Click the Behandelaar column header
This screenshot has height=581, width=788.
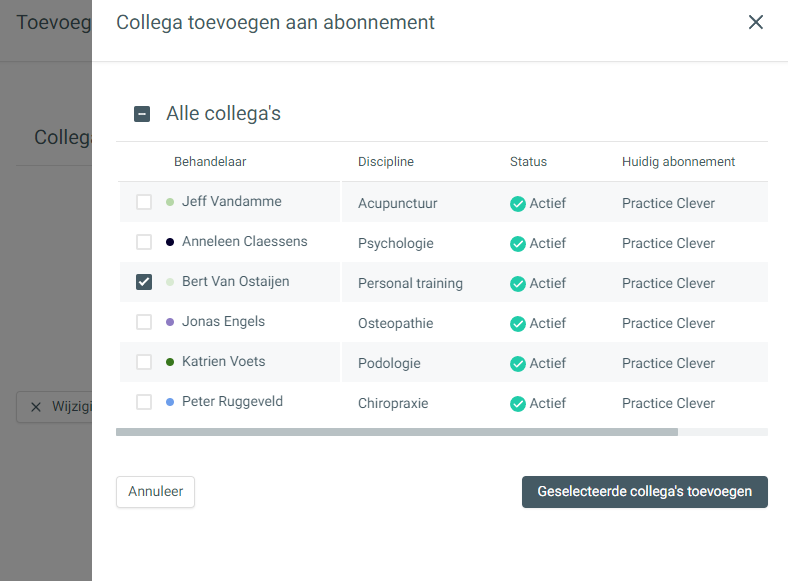pos(210,162)
